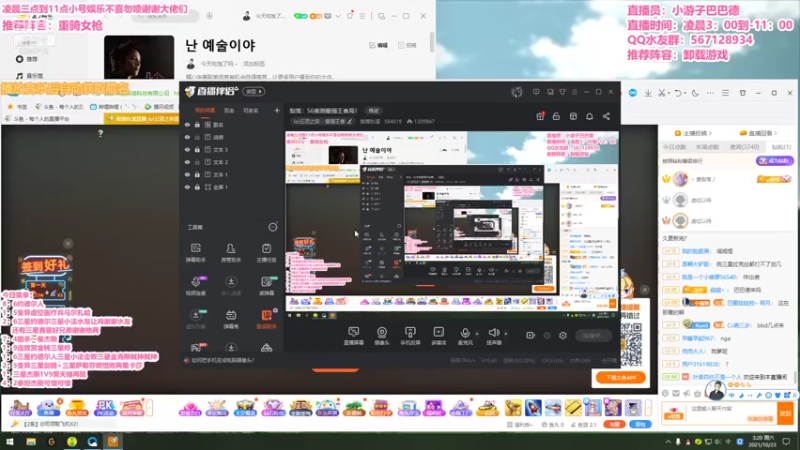Click the orange 充值 recharge button
The height and width of the screenshot is (450, 800).
(614, 424)
